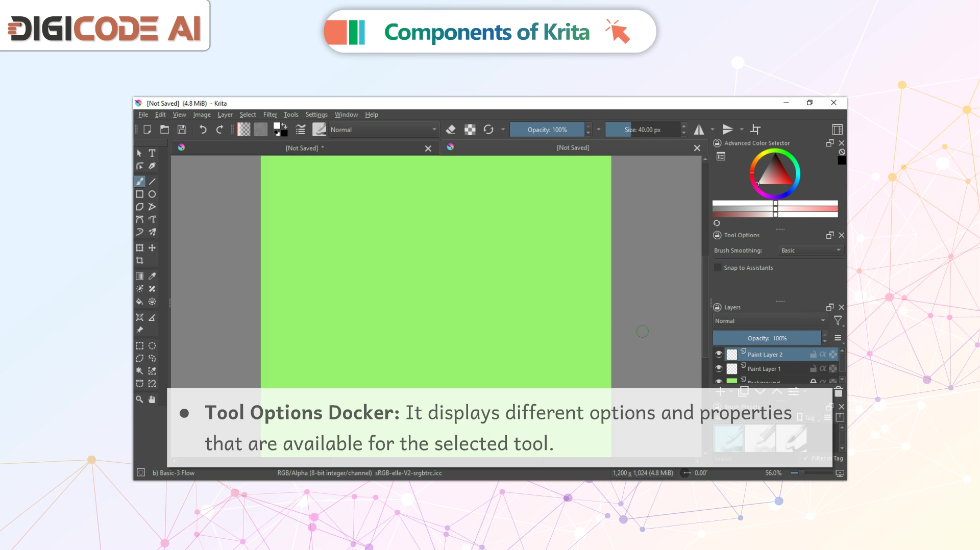Image resolution: width=980 pixels, height=550 pixels.
Task: Close the first [Not Saved] * tab
Action: point(428,148)
